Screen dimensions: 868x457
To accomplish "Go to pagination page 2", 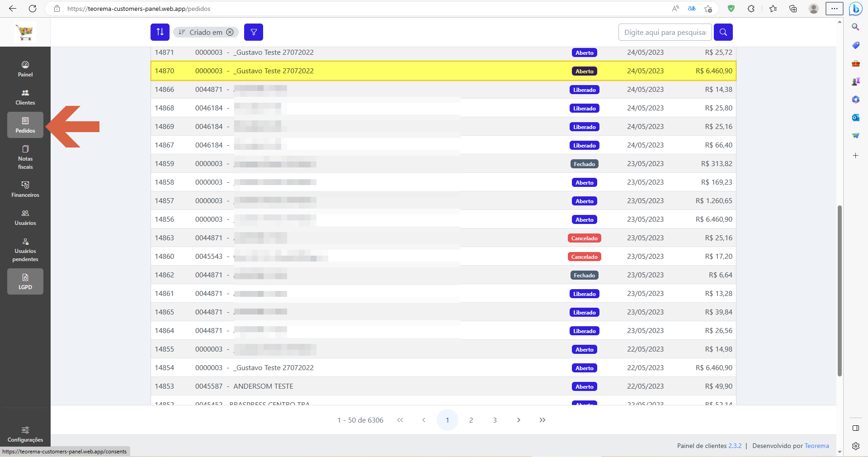I will pyautogui.click(x=471, y=420).
